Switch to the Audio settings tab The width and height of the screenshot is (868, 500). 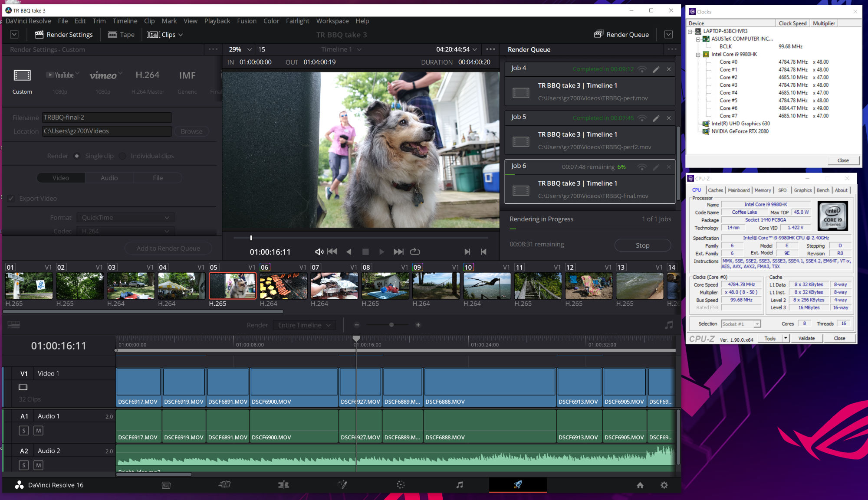(109, 178)
